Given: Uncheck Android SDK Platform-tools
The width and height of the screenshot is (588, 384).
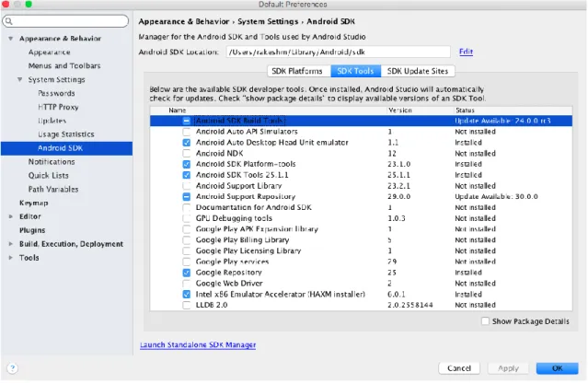Looking at the screenshot, I should 187,165.
